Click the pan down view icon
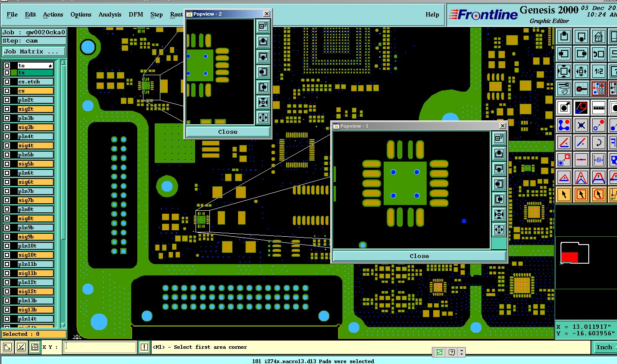Viewport: 617px width, 364px height. (582, 36)
